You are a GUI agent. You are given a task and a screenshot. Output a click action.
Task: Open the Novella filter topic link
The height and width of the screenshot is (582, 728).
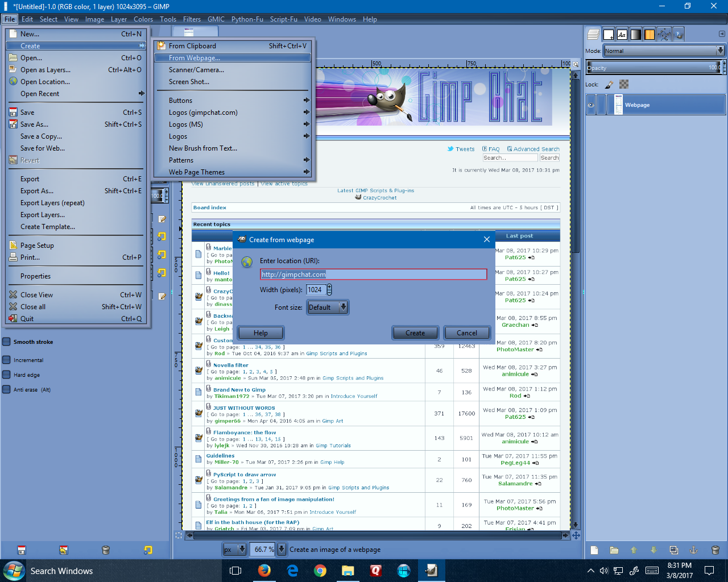click(231, 365)
